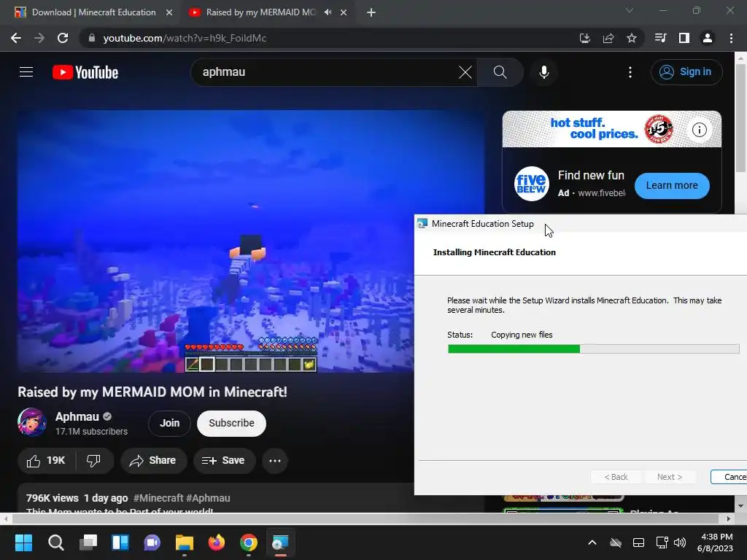Viewport: 747px width, 560px height.
Task: Open the Aphmau channel avatar
Action: [x=32, y=422]
